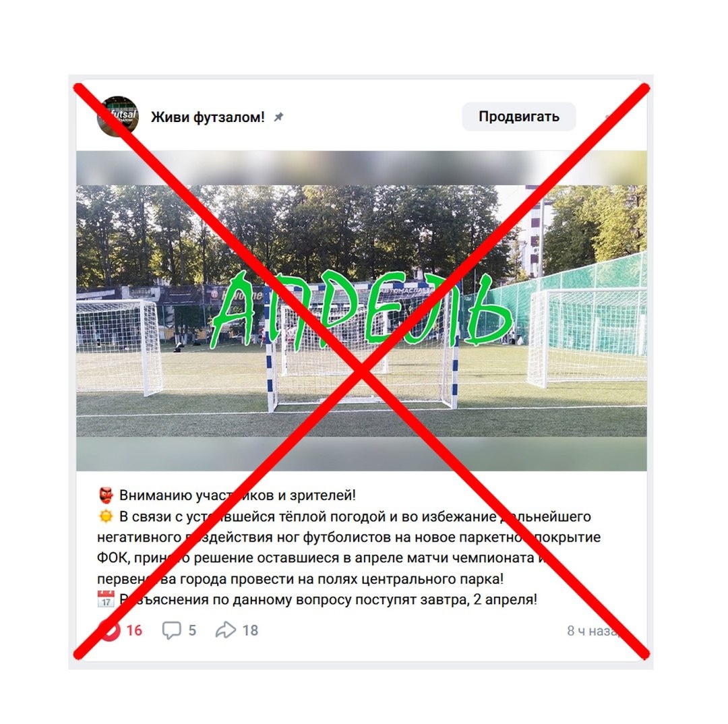The height and width of the screenshot is (724, 728).
Task: Click the pin icon beside the group name
Action: tap(278, 117)
